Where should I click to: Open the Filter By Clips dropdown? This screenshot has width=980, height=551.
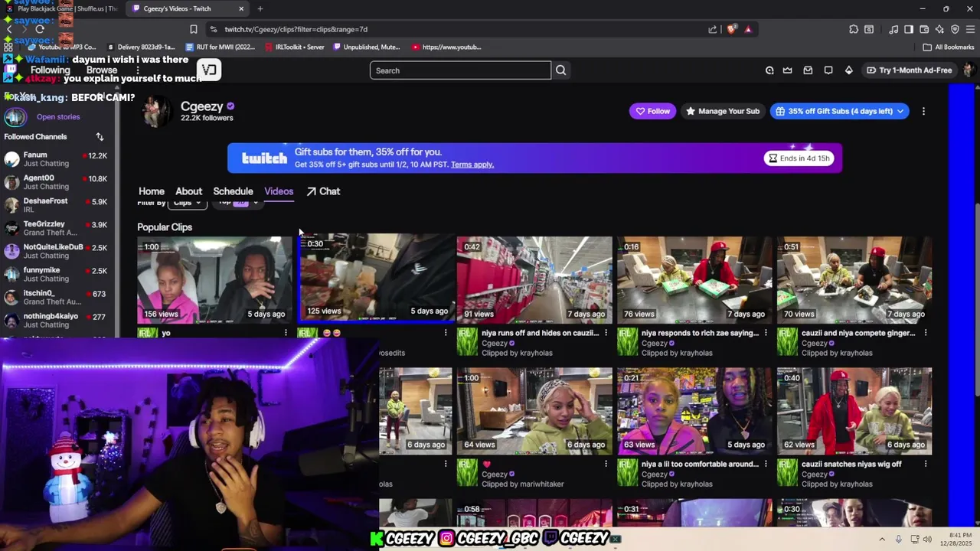coord(187,203)
